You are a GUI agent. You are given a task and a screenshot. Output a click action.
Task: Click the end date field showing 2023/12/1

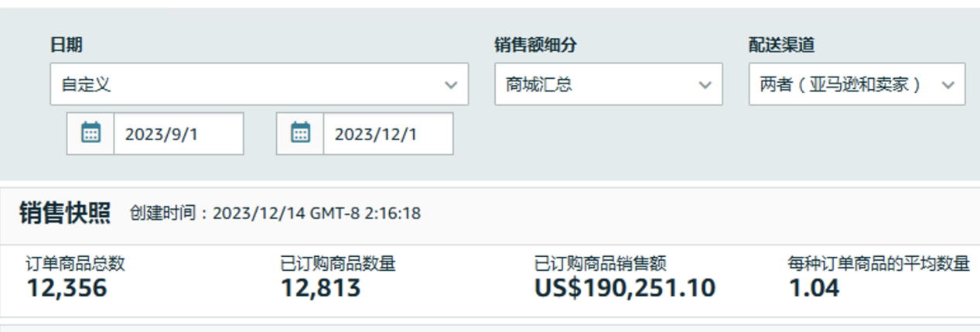(x=388, y=133)
